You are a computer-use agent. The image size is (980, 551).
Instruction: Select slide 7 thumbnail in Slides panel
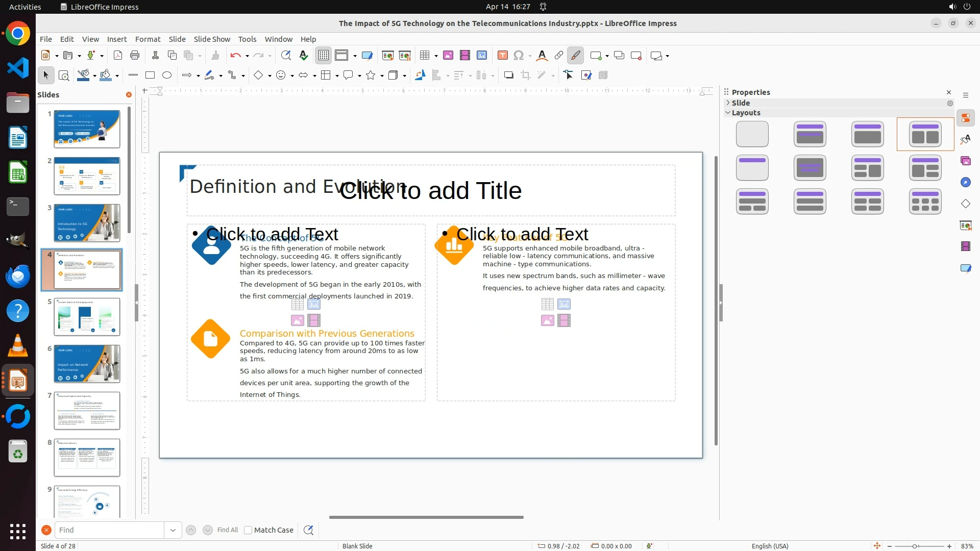point(87,411)
